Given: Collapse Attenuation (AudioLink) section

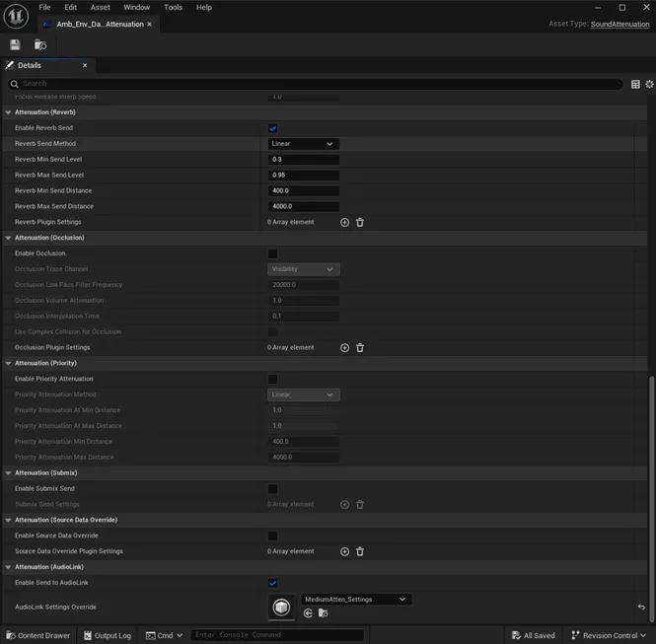Looking at the screenshot, I should [x=8, y=567].
